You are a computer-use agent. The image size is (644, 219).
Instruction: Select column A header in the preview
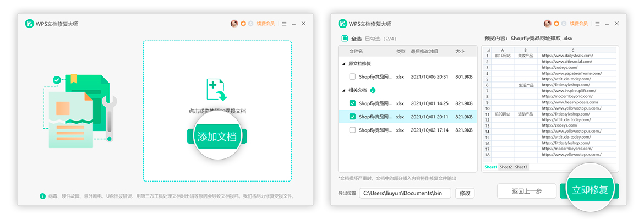[x=503, y=50]
